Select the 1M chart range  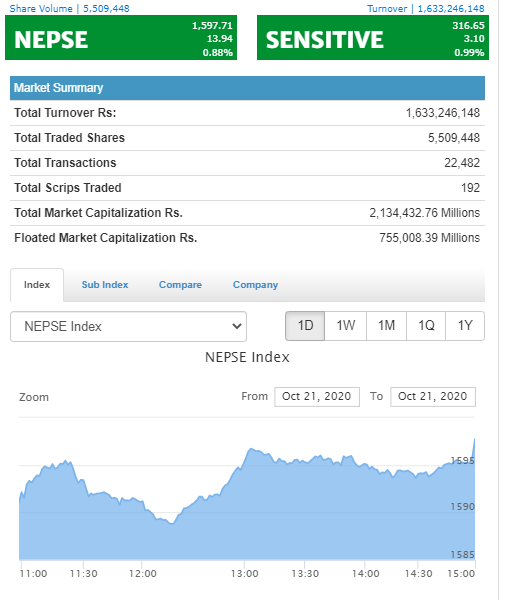click(x=386, y=326)
